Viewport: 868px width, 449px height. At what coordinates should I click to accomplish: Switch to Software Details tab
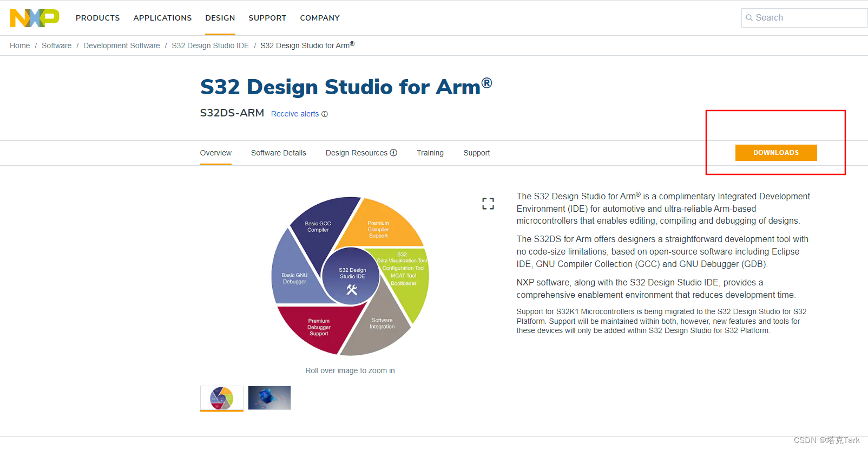click(279, 153)
